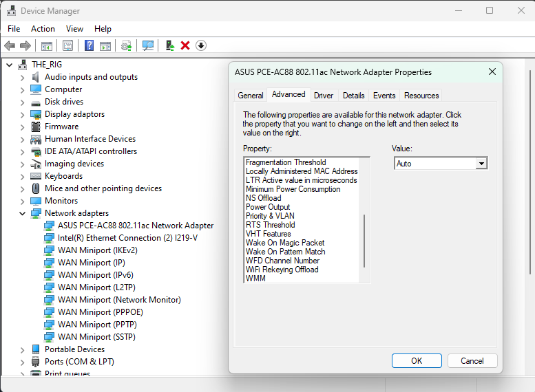This screenshot has width=535, height=392.
Task: Click the Portable Devices icon
Action: coord(36,349)
